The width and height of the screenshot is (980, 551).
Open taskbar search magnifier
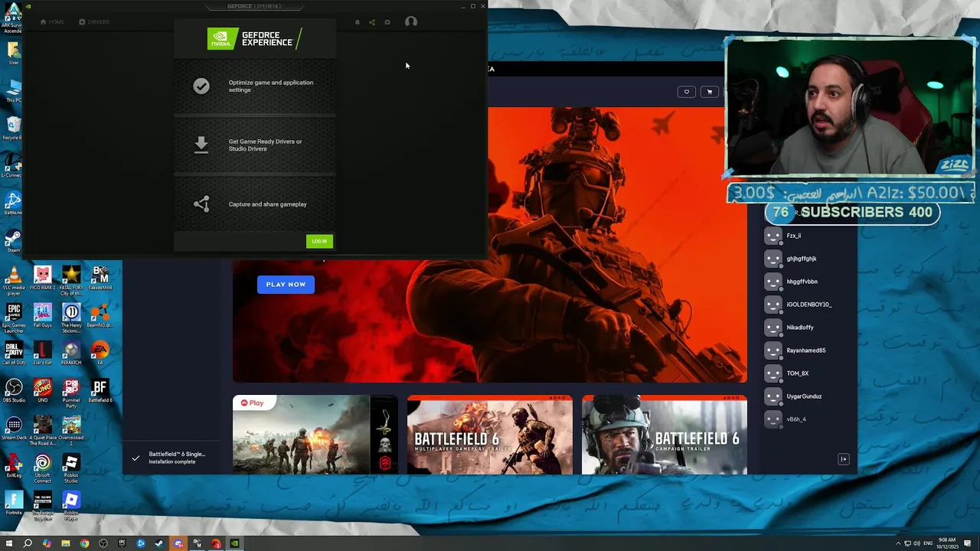coord(28,543)
